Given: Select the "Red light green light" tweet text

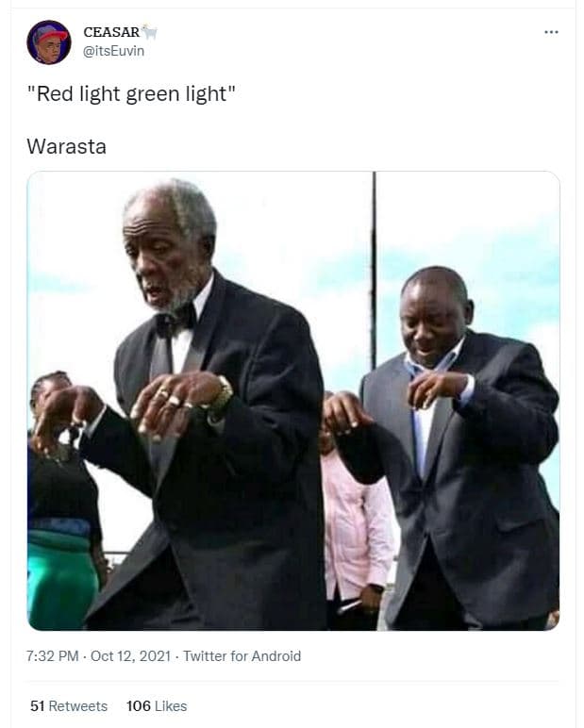Looking at the screenshot, I should coord(131,93).
